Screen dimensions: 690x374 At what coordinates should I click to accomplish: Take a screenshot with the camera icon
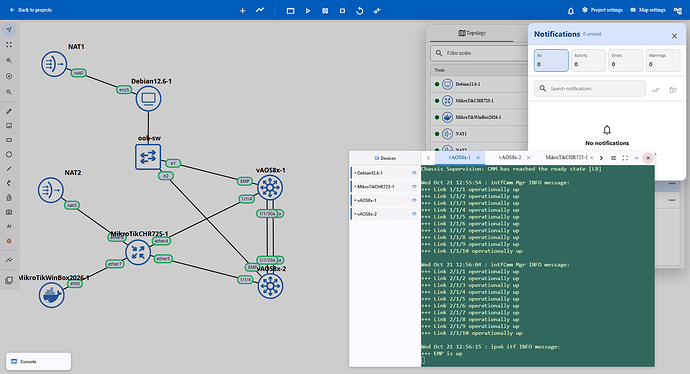9,212
